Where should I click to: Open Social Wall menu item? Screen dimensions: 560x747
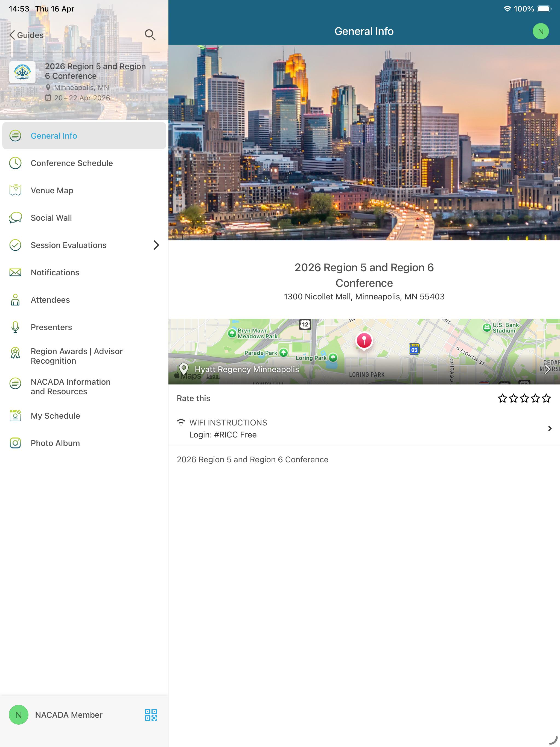coord(84,218)
